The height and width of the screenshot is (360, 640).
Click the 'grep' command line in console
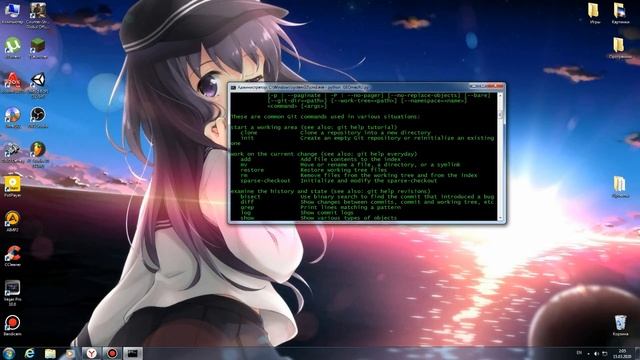[320, 207]
